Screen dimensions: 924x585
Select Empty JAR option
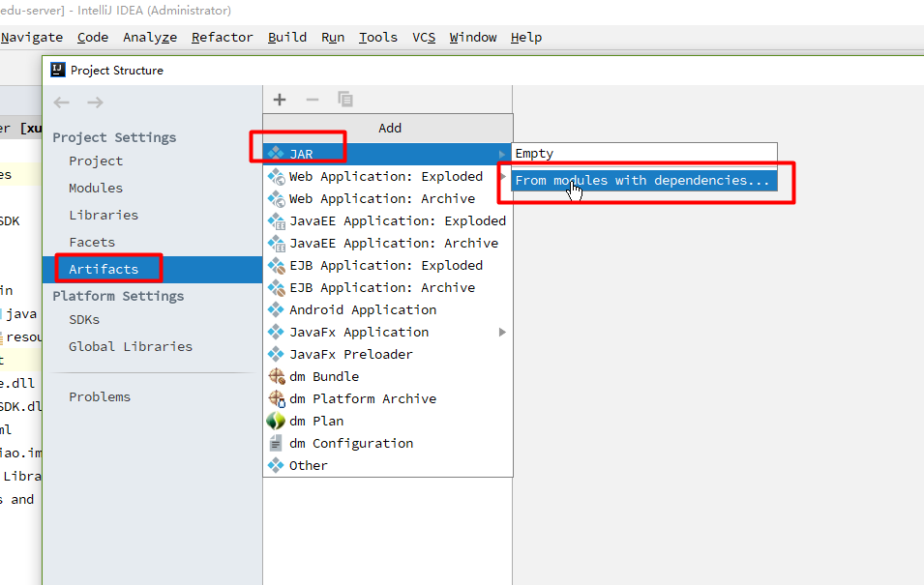pyautogui.click(x=644, y=154)
